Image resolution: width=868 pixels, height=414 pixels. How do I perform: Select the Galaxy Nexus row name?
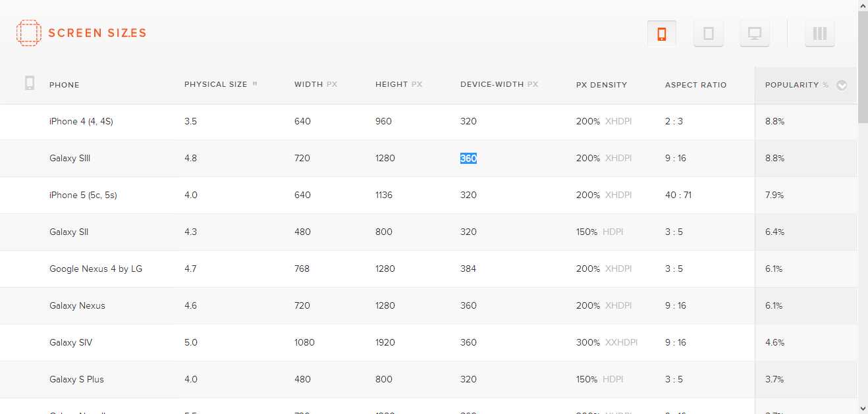(77, 305)
